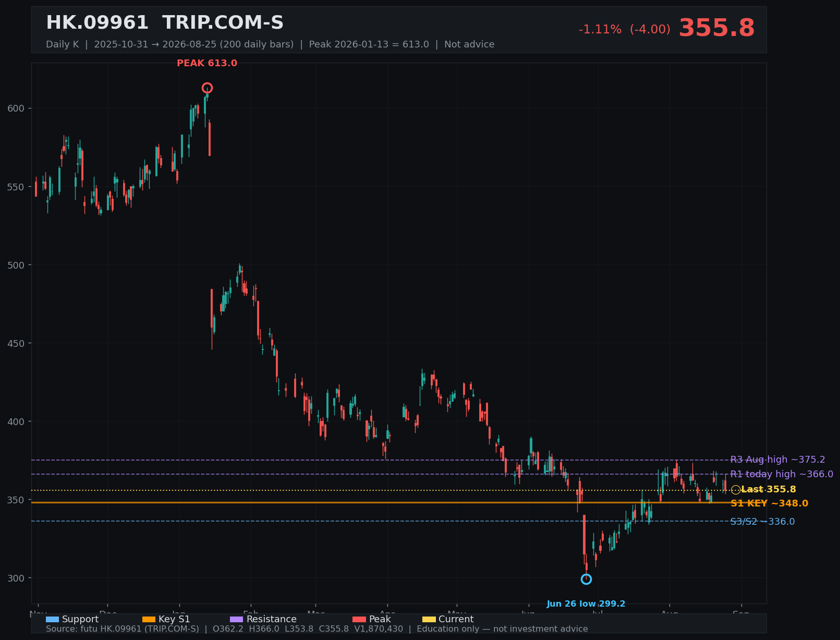This screenshot has height=640, width=840.
Task: Click the Daily K date range subtitle
Action: [270, 44]
